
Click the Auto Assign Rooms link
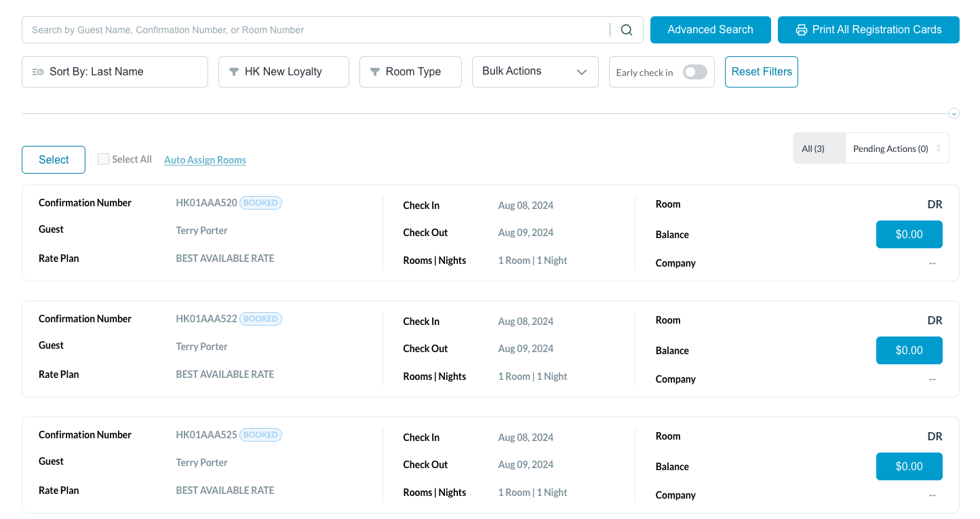click(x=205, y=160)
